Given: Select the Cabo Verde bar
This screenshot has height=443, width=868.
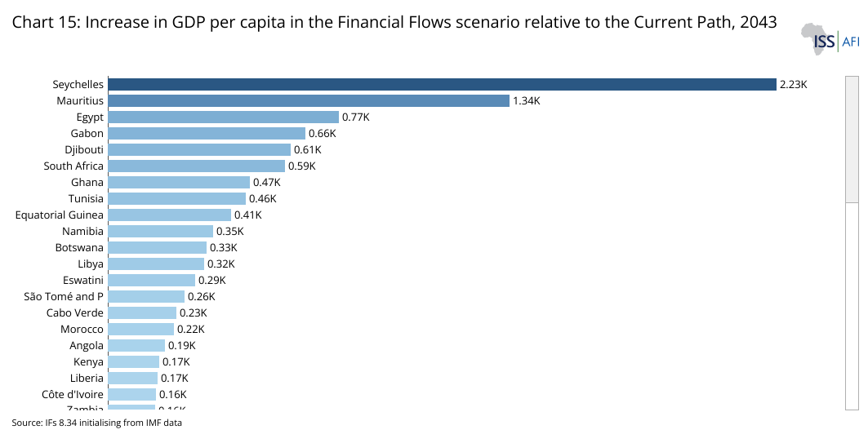Looking at the screenshot, I should pos(142,312).
